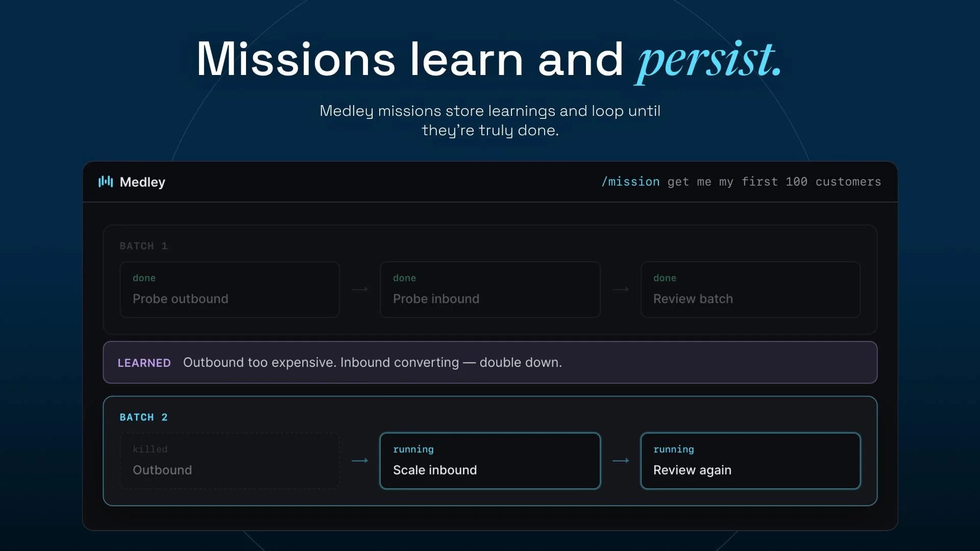Click arrow between Probe outbound and Probe inbound

pyautogui.click(x=360, y=289)
